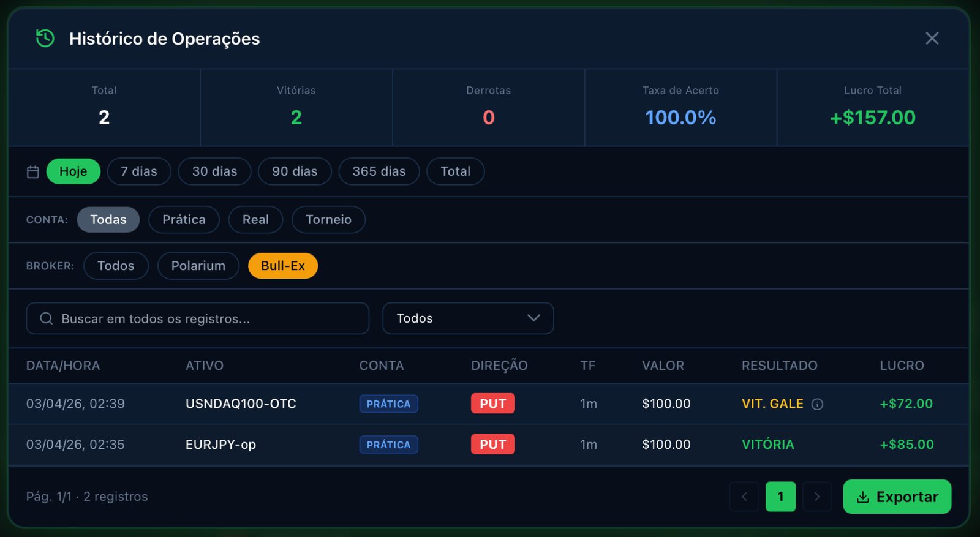The height and width of the screenshot is (537, 980).
Task: Click the magnifying glass search icon
Action: (x=46, y=318)
